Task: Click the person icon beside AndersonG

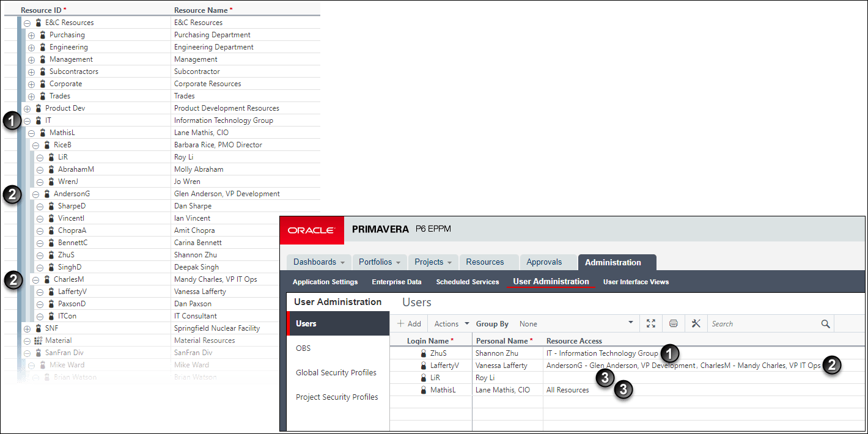Action: pyautogui.click(x=47, y=194)
